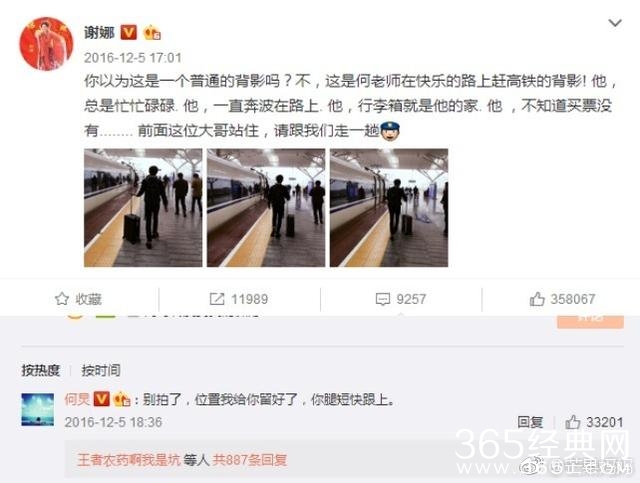Open the first train platform photo
This screenshot has height=483, width=640.
click(x=143, y=208)
